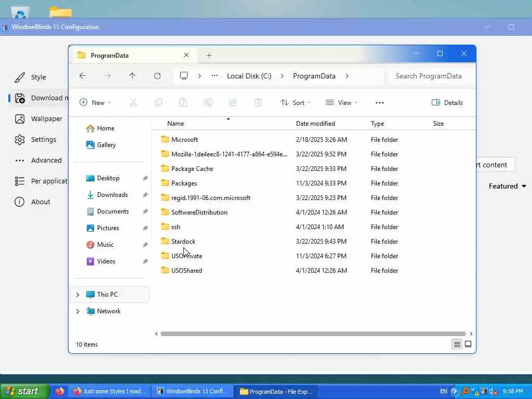Click the Cut toolbar icon

(134, 102)
